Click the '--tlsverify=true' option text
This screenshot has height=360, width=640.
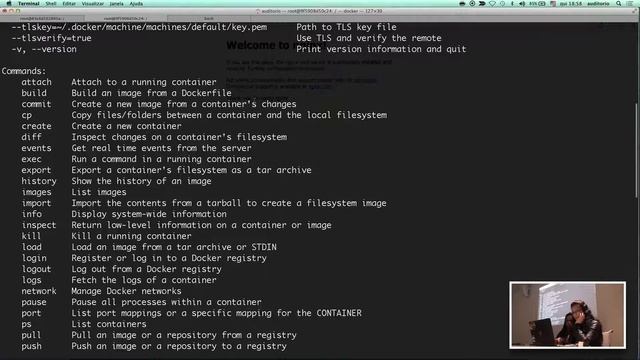click(51, 38)
